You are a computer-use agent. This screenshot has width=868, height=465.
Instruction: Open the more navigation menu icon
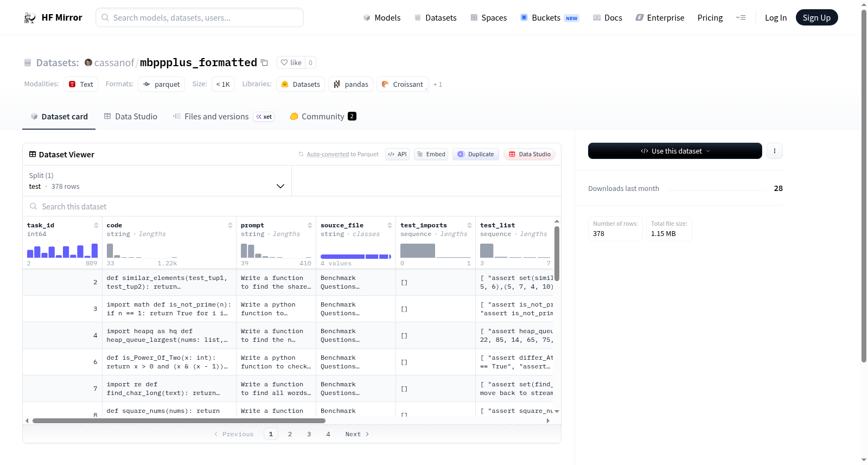click(x=741, y=18)
